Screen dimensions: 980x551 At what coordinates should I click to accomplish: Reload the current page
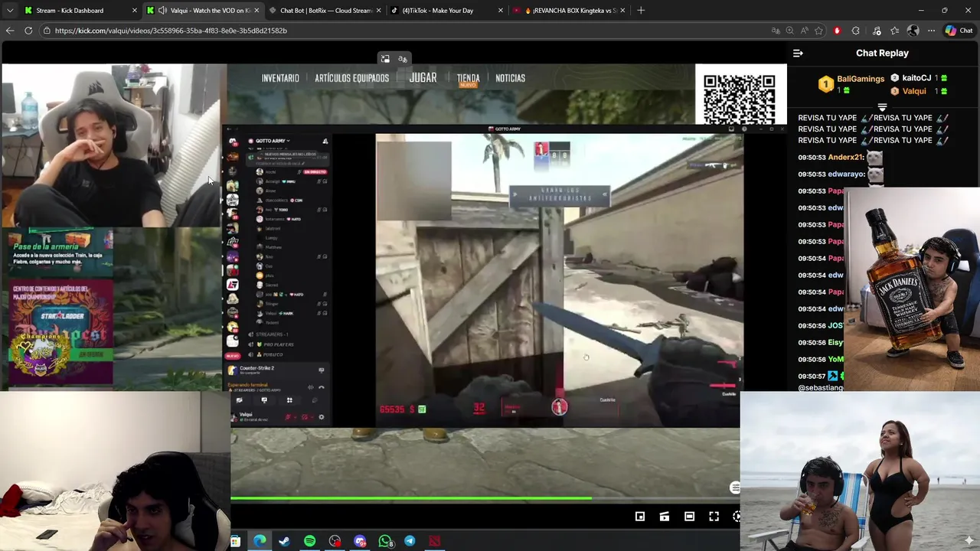pyautogui.click(x=28, y=31)
